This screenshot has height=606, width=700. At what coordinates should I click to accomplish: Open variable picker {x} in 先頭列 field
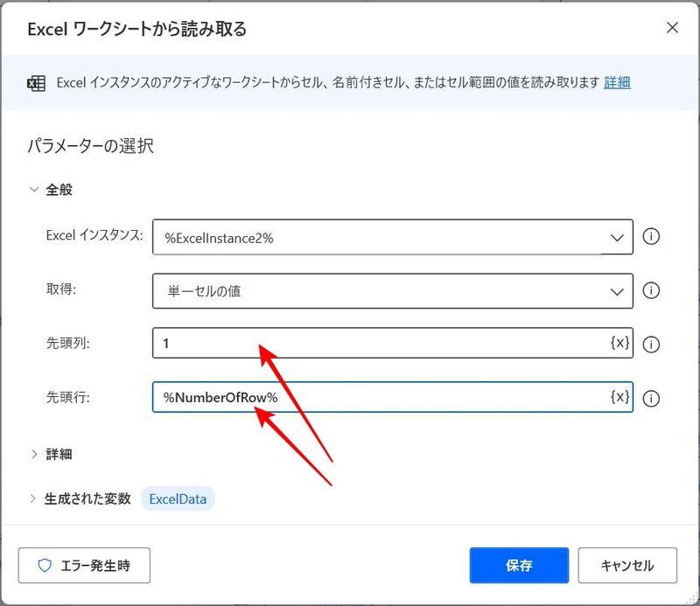point(619,343)
